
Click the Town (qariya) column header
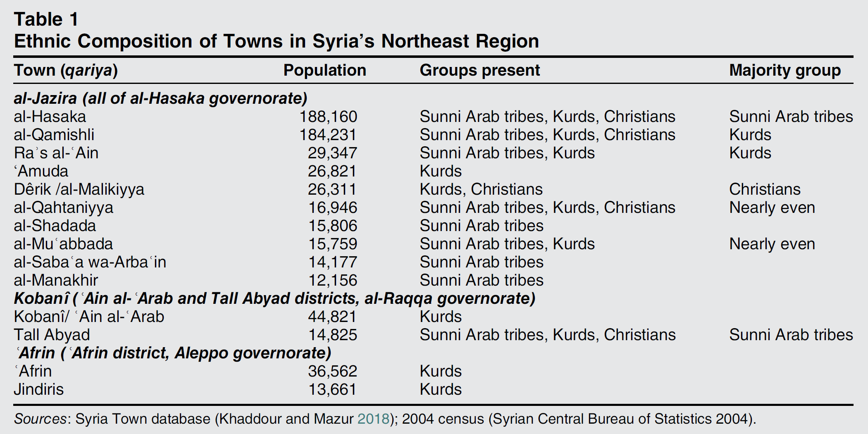point(66,70)
